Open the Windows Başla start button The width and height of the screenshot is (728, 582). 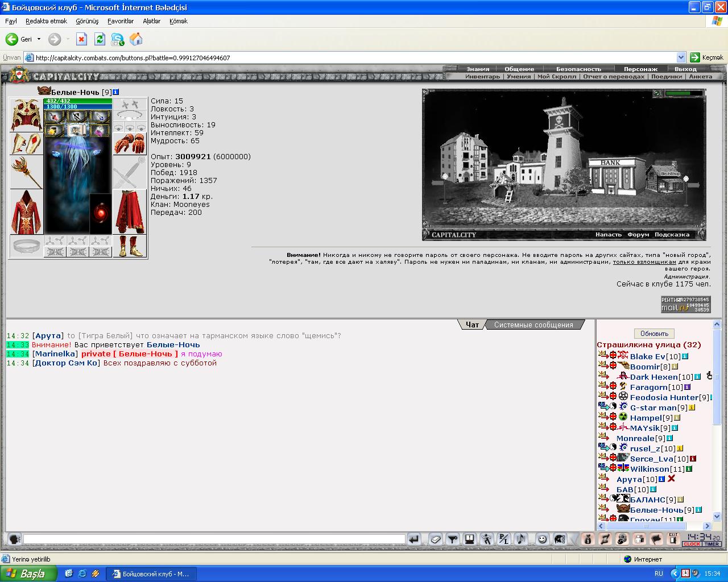tap(28, 573)
